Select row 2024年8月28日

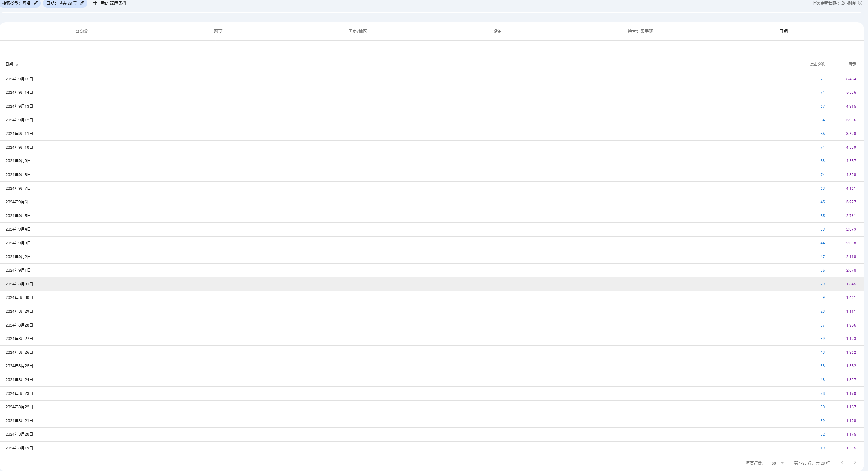point(432,325)
